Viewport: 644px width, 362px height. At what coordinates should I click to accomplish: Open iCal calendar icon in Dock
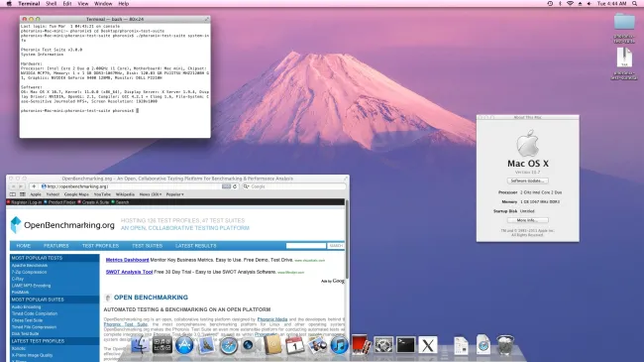pos(295,345)
